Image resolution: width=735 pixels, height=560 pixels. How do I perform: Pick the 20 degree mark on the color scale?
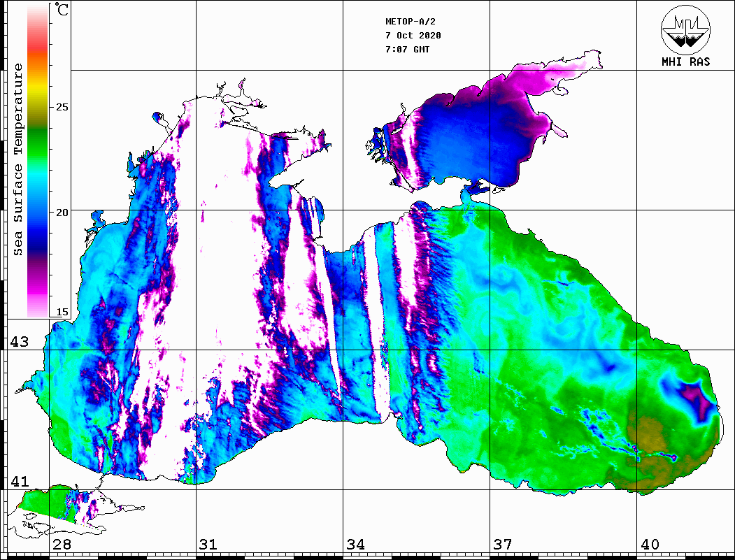(x=62, y=213)
